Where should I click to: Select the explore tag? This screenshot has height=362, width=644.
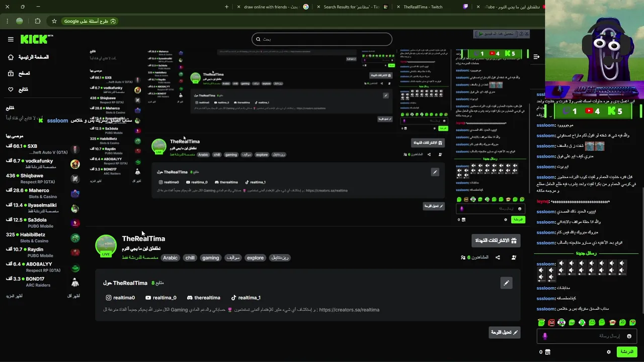pos(255,257)
